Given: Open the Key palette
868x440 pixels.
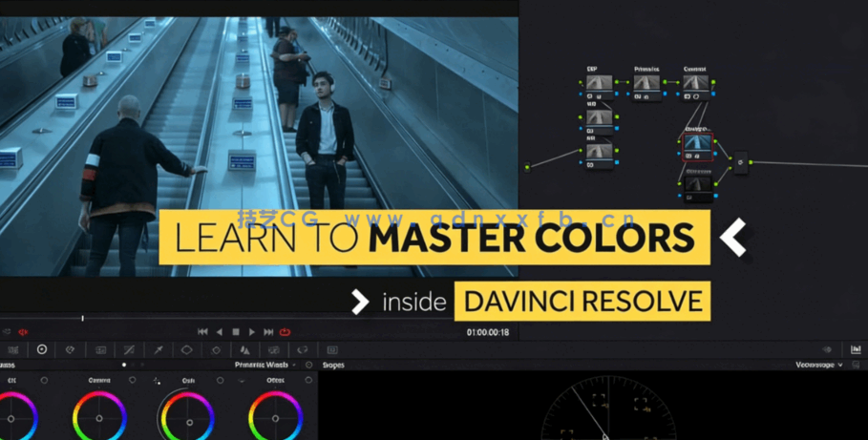Looking at the screenshot, I should 273,349.
